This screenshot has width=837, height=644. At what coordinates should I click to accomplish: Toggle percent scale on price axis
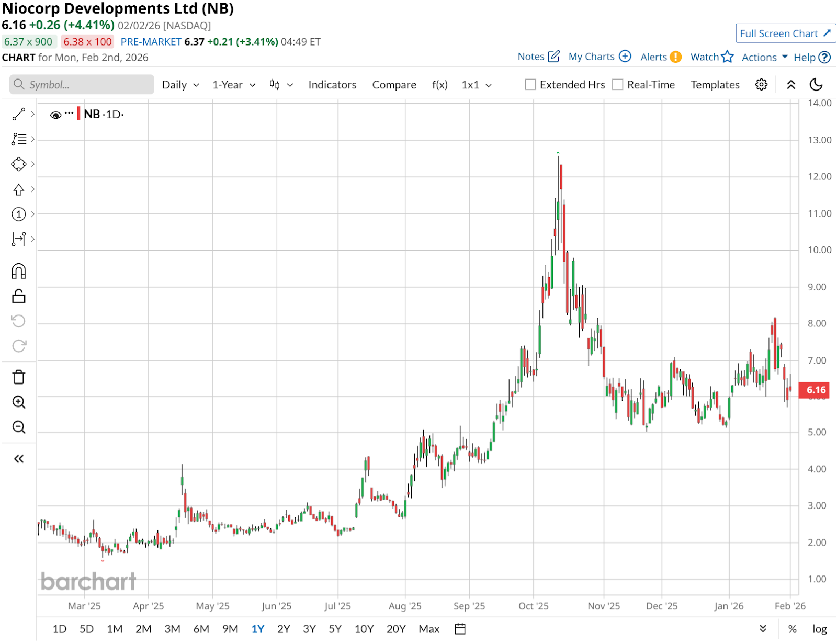(793, 629)
